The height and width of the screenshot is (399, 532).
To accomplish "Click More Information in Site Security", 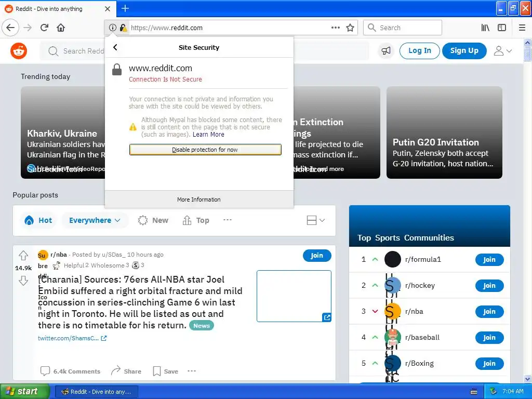I will [199, 199].
